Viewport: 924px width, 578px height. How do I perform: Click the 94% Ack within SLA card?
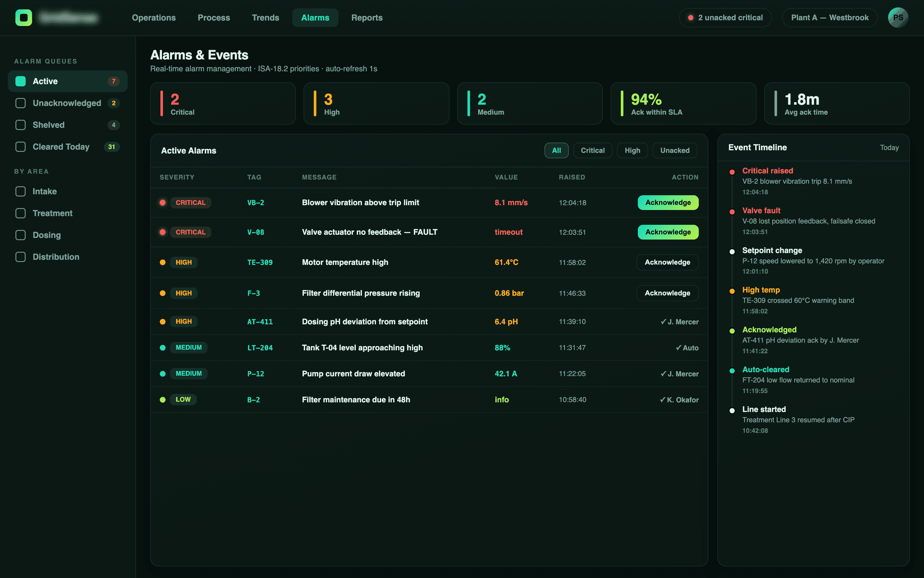683,104
